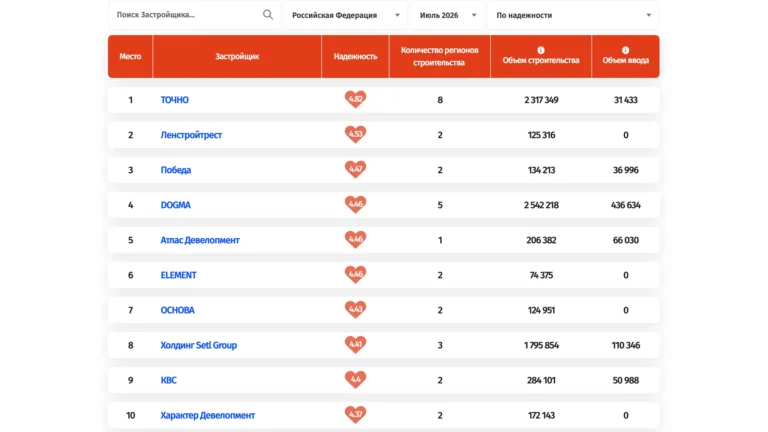Screen dimensions: 768x432
Task: Open the Холдинг Setl Group link
Action: point(198,345)
